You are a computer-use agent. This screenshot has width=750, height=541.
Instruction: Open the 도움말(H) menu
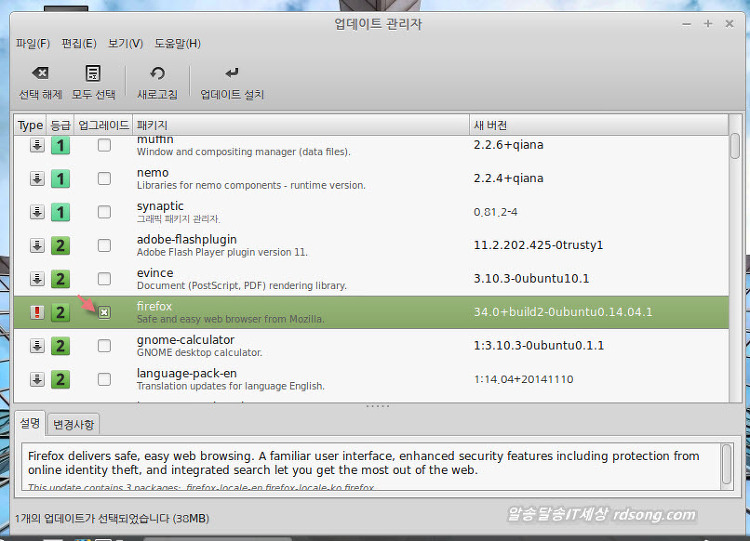pos(177,44)
